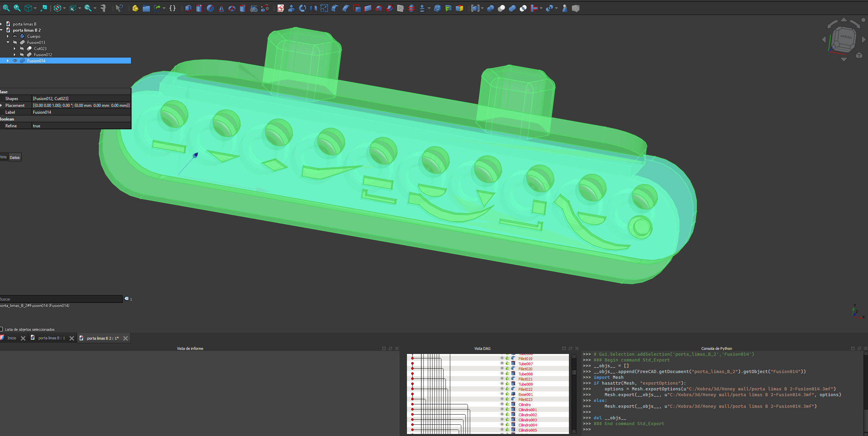This screenshot has height=436, width=868.
Task: Click the measuring caliper icon
Action: pos(103,8)
